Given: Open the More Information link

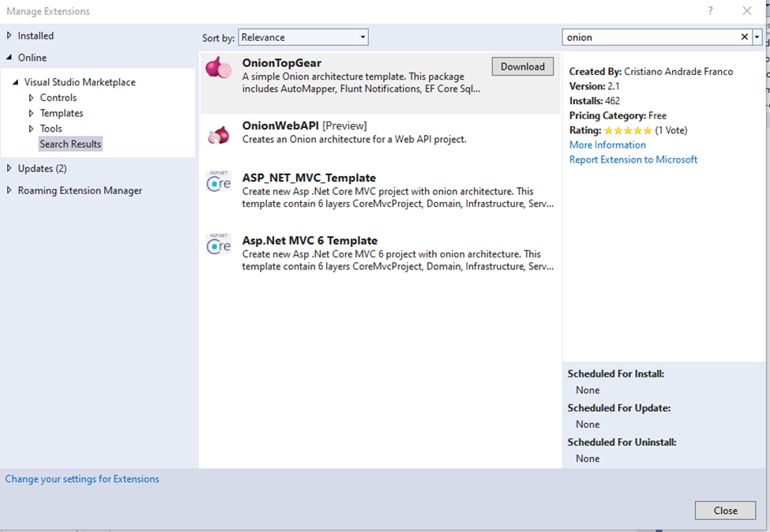Looking at the screenshot, I should coord(607,144).
